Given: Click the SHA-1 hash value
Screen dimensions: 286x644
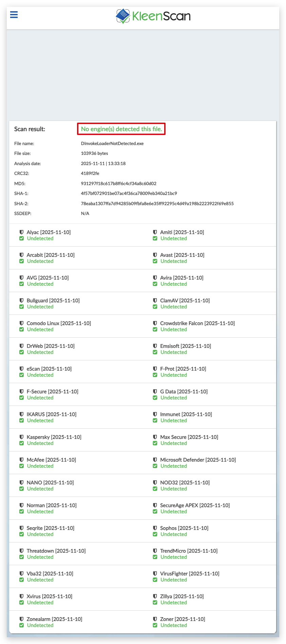Looking at the screenshot, I should (129, 194).
